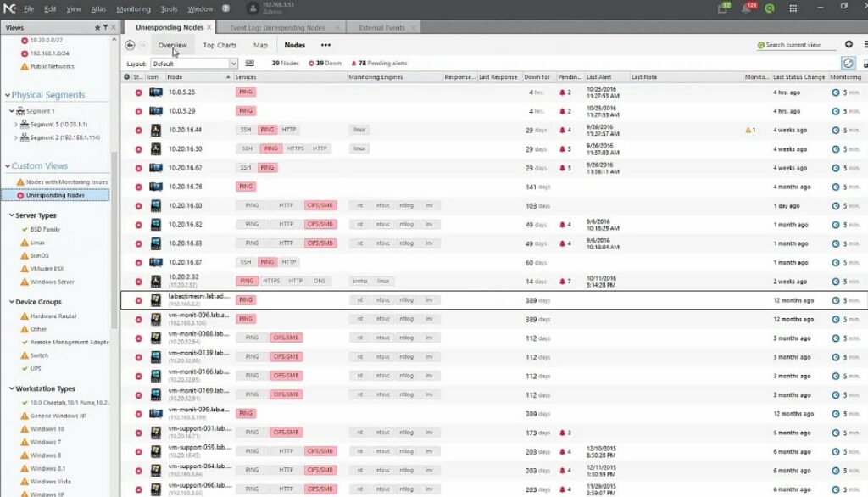This screenshot has width=868, height=497.
Task: Collapse the Custom Views section
Action: (7, 166)
